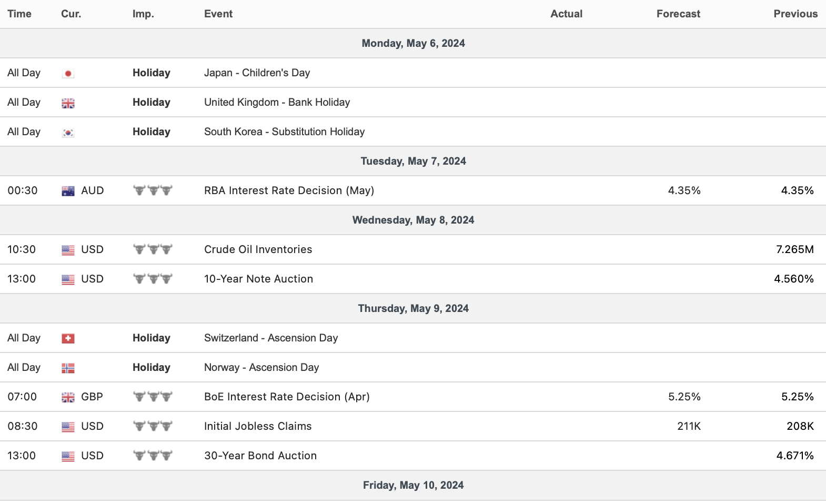Screen dimensions: 826x504
Task: Open the 10-Year Note Auction event
Action: click(258, 279)
